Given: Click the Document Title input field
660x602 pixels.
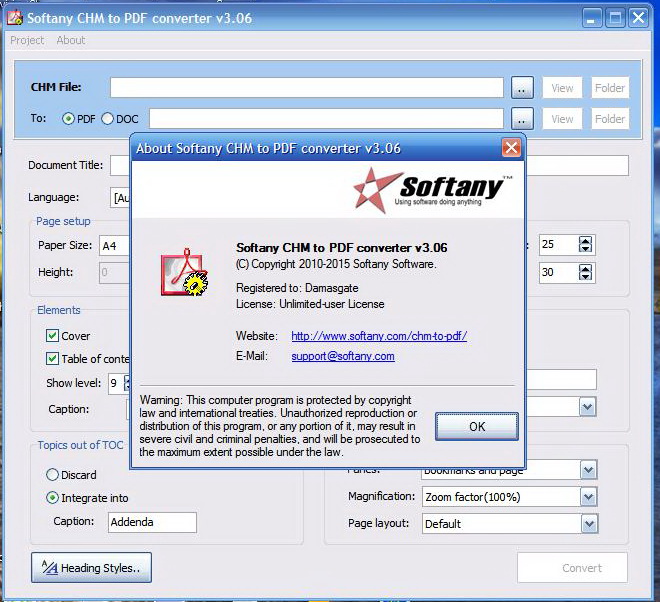Looking at the screenshot, I should [120, 165].
